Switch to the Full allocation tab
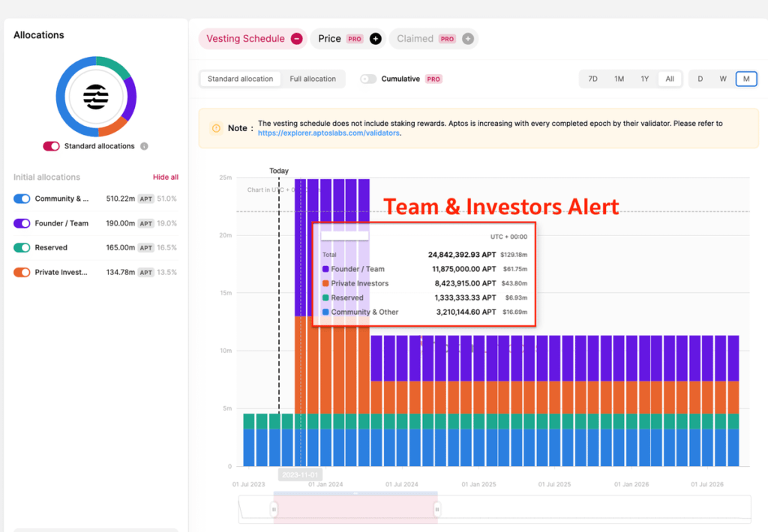 (x=313, y=79)
